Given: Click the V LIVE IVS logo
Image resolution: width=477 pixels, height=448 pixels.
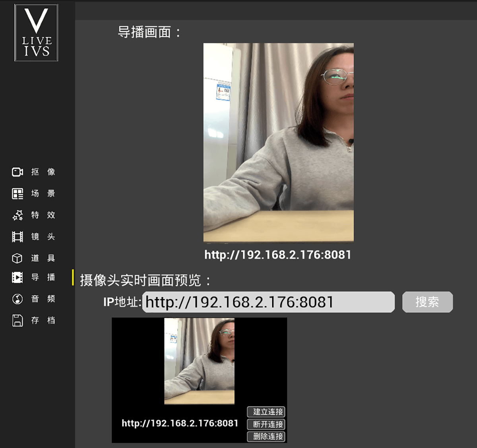Looking at the screenshot, I should [x=36, y=33].
